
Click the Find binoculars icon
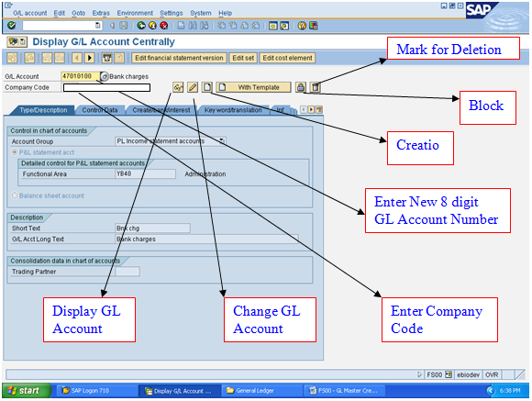(193, 26)
